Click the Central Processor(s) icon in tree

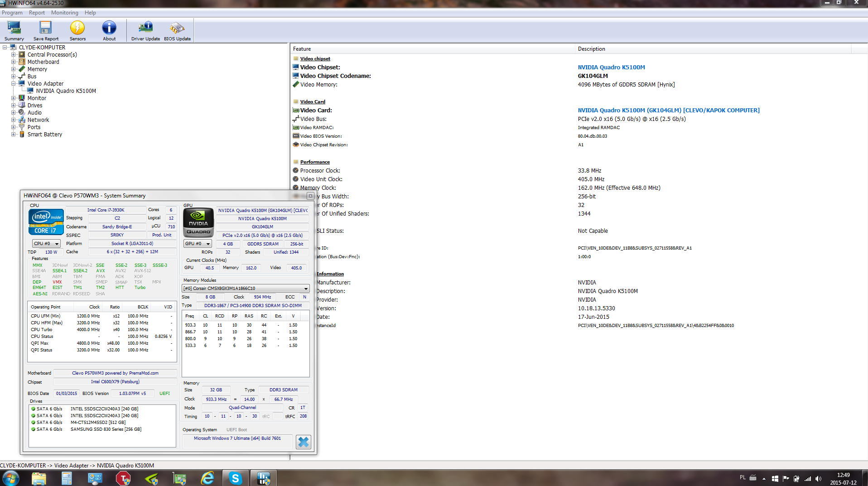pos(22,54)
